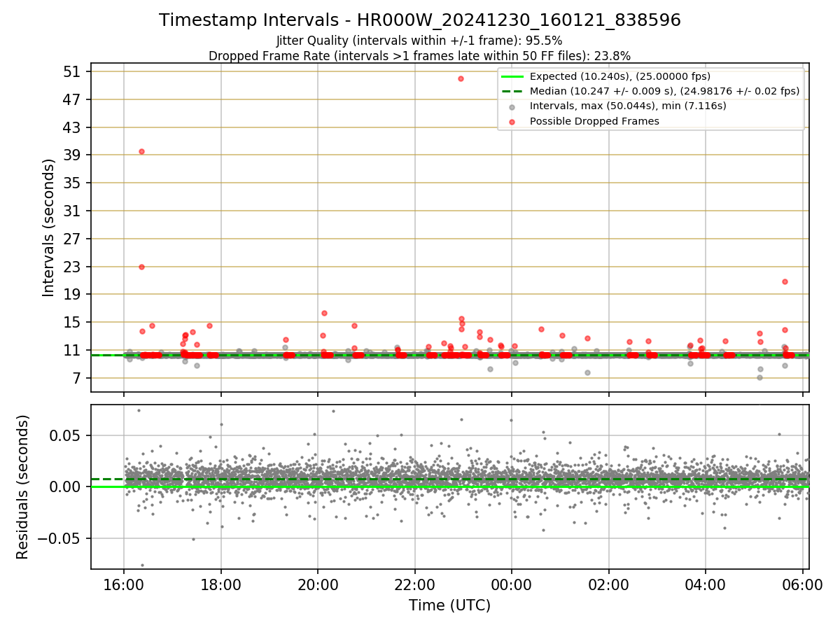This screenshot has width=840, height=630.
Task: Click y-axis tick label '23'
Action: pyautogui.click(x=72, y=267)
